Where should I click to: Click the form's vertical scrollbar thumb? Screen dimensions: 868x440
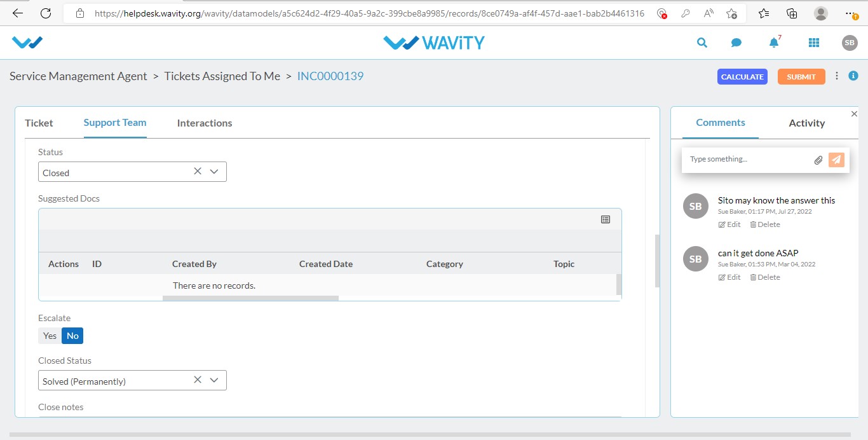coord(657,261)
